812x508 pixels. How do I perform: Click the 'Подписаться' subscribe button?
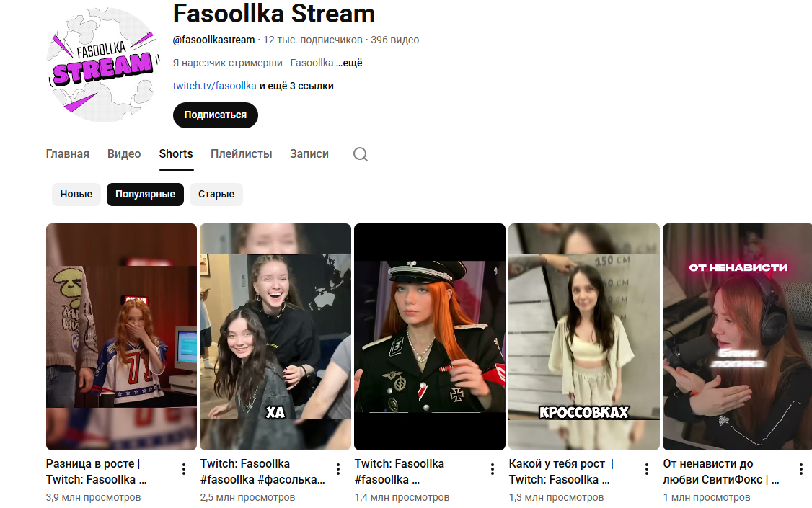coord(216,115)
